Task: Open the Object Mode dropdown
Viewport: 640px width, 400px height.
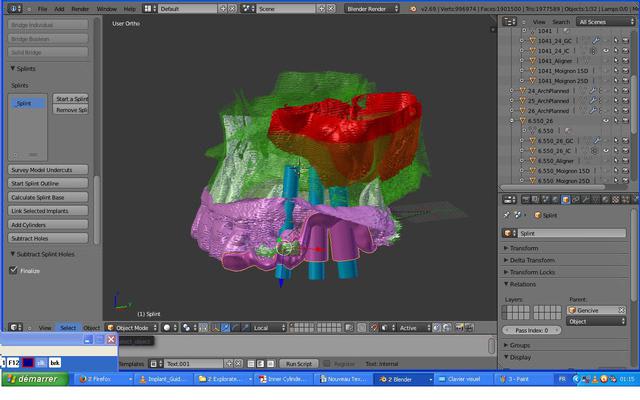Action: (x=130, y=327)
